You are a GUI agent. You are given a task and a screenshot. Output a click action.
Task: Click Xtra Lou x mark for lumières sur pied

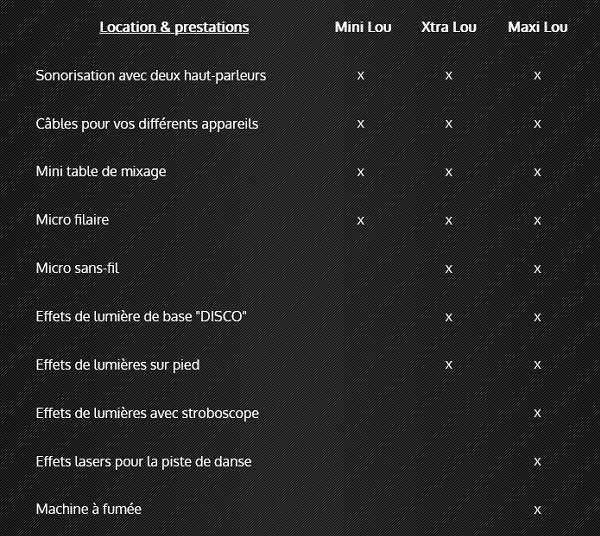coord(449,364)
